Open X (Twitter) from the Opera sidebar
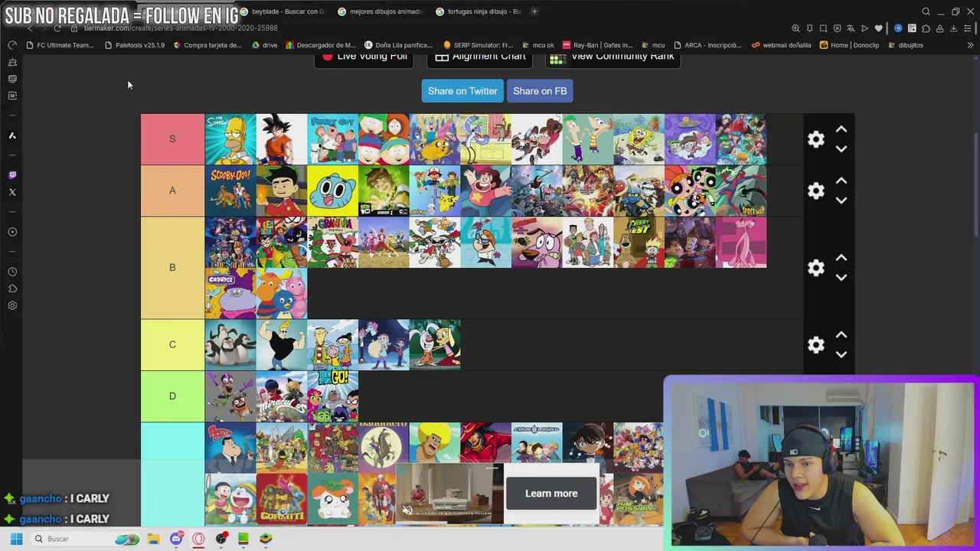Viewport: 980px width, 551px height. [x=12, y=192]
